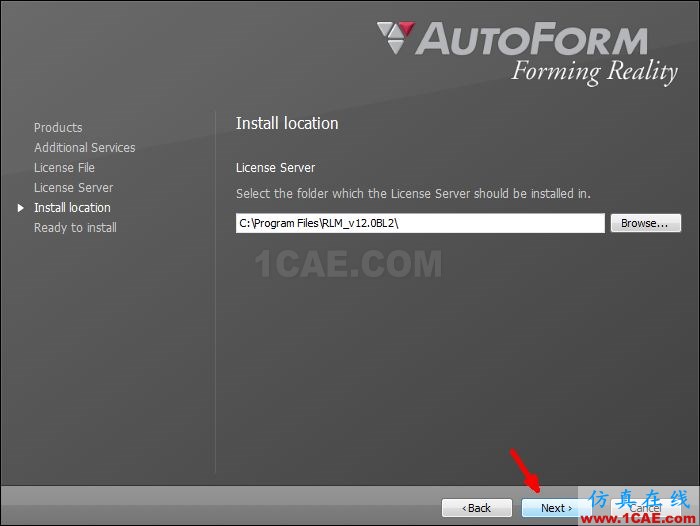Cancel the AutoForm installation
The image size is (700, 526).
(646, 508)
